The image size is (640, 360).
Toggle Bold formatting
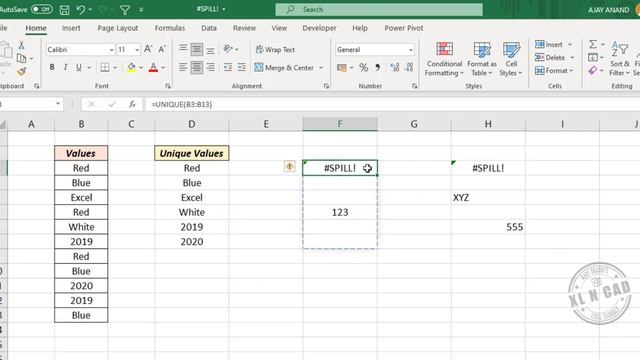pos(52,67)
